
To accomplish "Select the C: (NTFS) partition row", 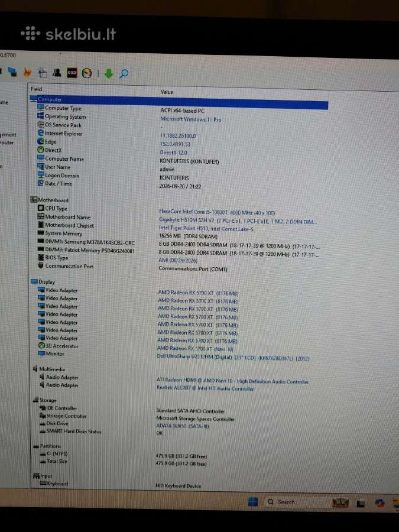I will coord(57,453).
